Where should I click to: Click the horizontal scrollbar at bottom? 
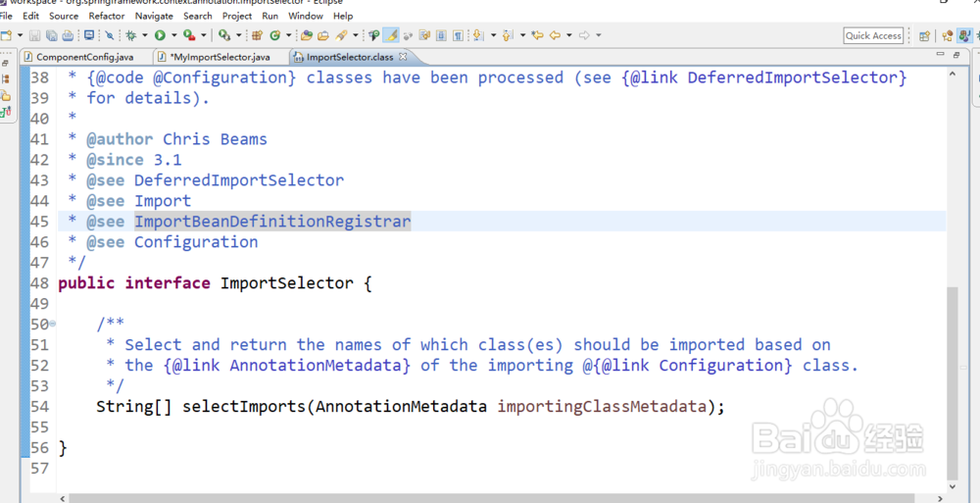pos(491,499)
